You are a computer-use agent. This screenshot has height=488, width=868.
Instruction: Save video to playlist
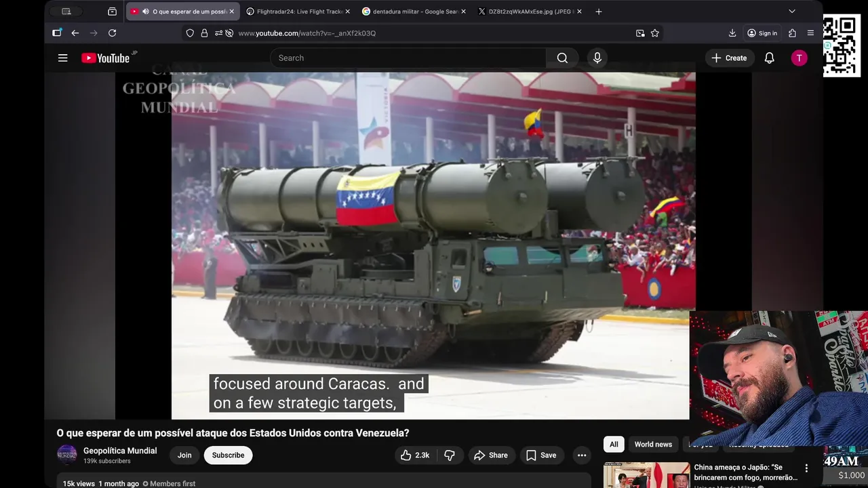541,455
